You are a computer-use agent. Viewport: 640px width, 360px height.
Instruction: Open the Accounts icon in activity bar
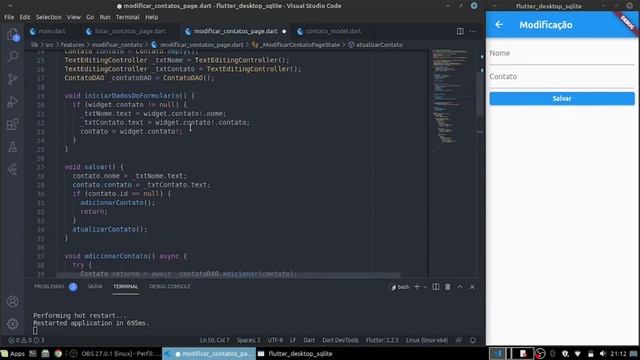[x=13, y=301]
